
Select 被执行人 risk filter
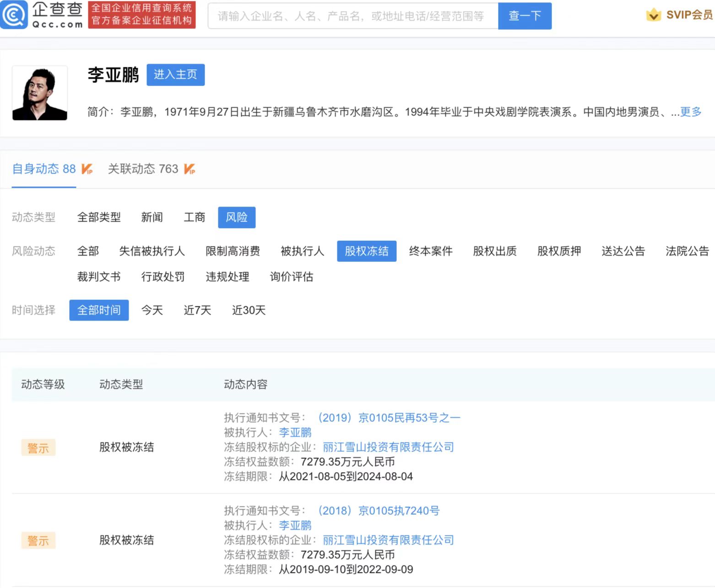(x=302, y=251)
